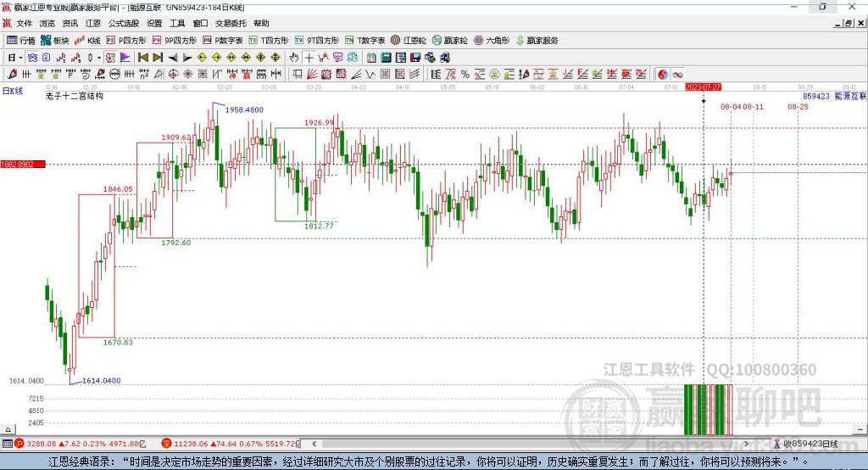Screen dimensions: 868x470
Task: Toggle the crosshair cursor tool
Action: click(309, 58)
